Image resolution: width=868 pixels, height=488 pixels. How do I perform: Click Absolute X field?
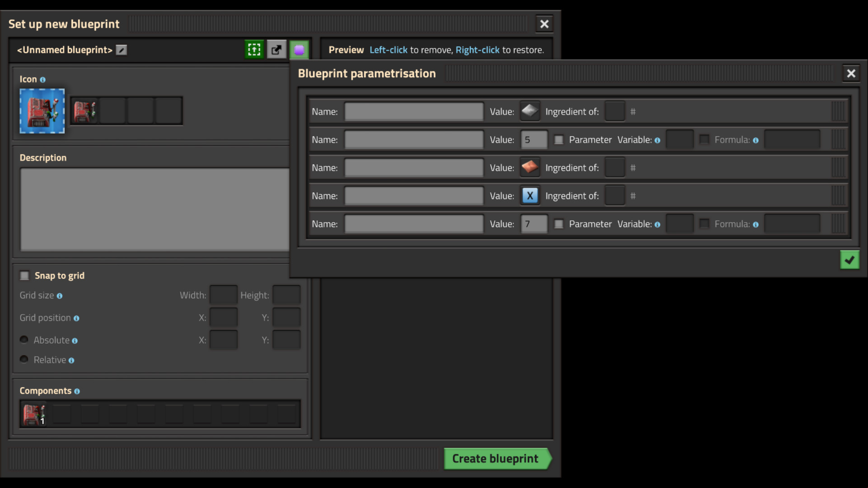(223, 340)
